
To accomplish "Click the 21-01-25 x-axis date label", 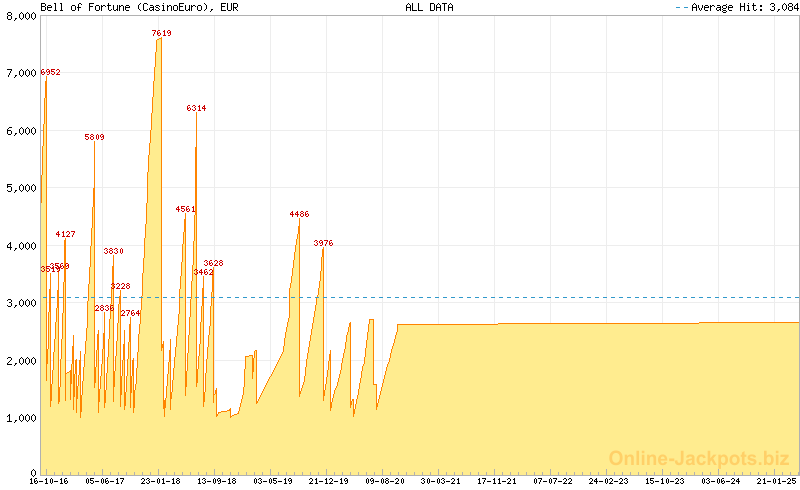I will click(x=777, y=481).
